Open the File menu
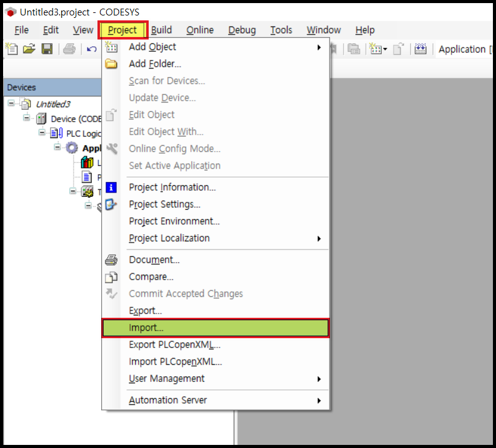Image resolution: width=496 pixels, height=448 pixels. click(x=22, y=30)
